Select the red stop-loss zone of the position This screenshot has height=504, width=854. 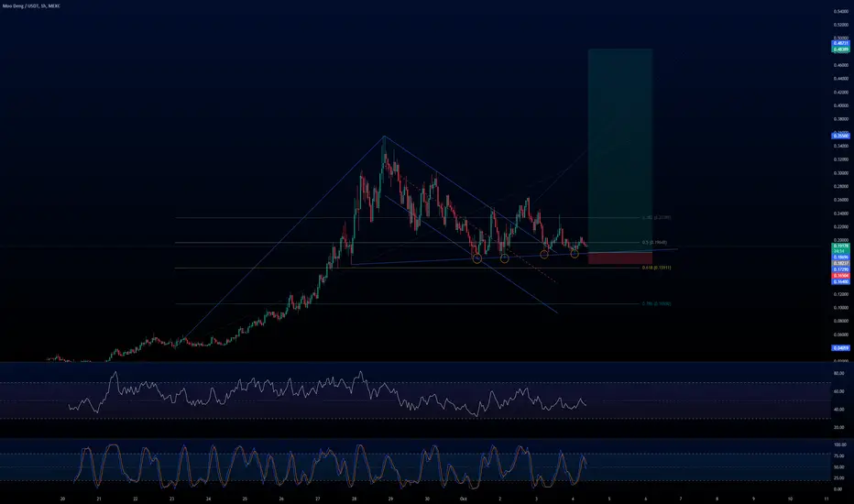coord(619,258)
